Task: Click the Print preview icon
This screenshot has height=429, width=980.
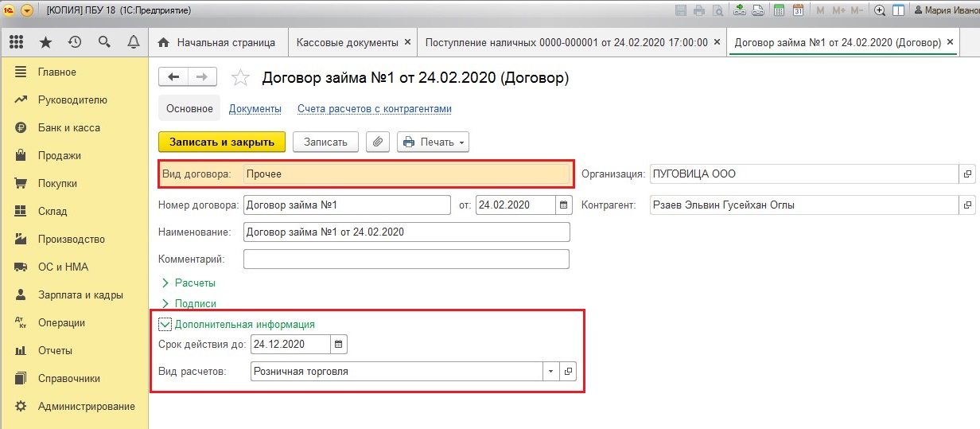Action: 717,10
